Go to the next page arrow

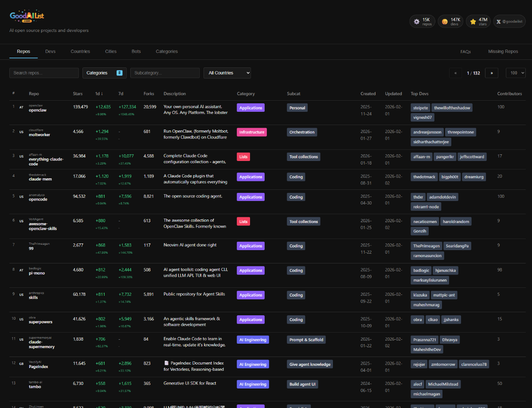coord(491,73)
